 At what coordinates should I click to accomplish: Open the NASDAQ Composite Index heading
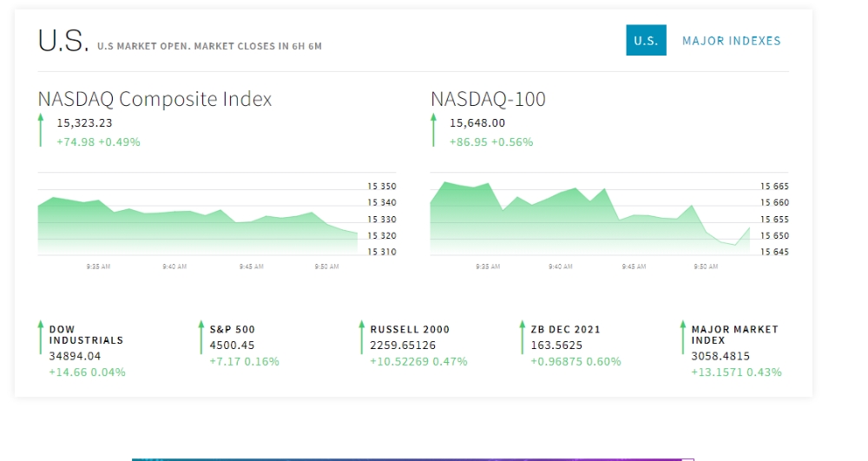coord(155,99)
